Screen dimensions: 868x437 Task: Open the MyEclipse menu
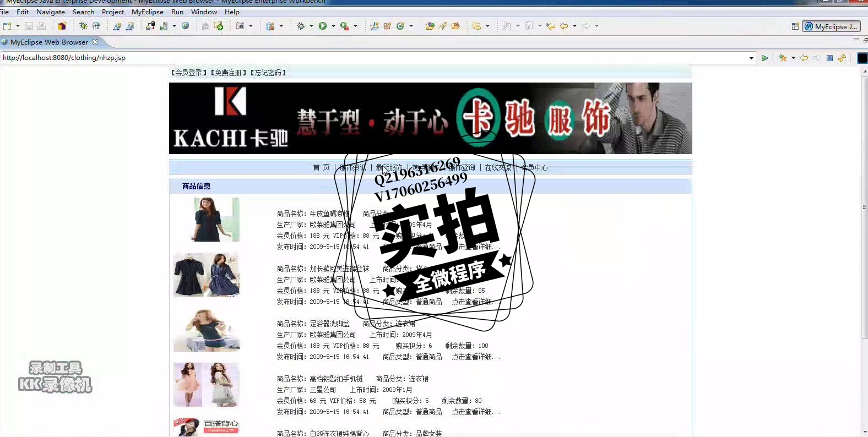[148, 12]
